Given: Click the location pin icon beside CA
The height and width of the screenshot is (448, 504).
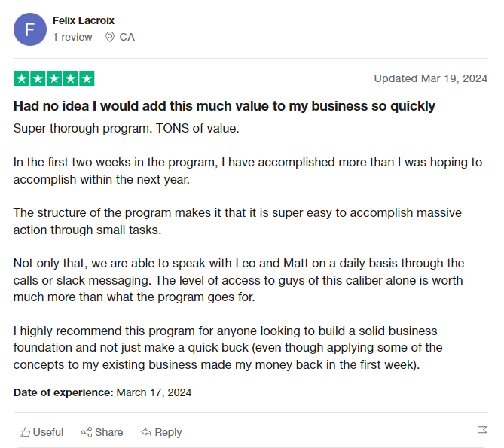Looking at the screenshot, I should pyautogui.click(x=110, y=37).
